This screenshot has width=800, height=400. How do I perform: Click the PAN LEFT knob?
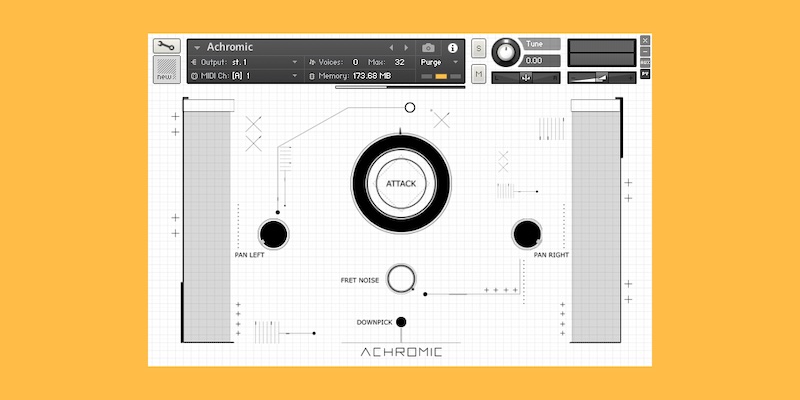point(273,234)
